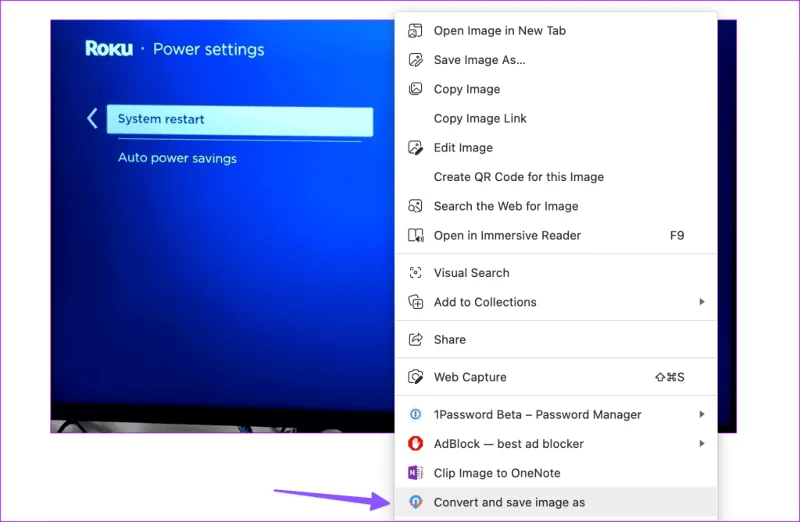Click the Search the Web for Image icon
This screenshot has width=800, height=522.
click(x=415, y=206)
